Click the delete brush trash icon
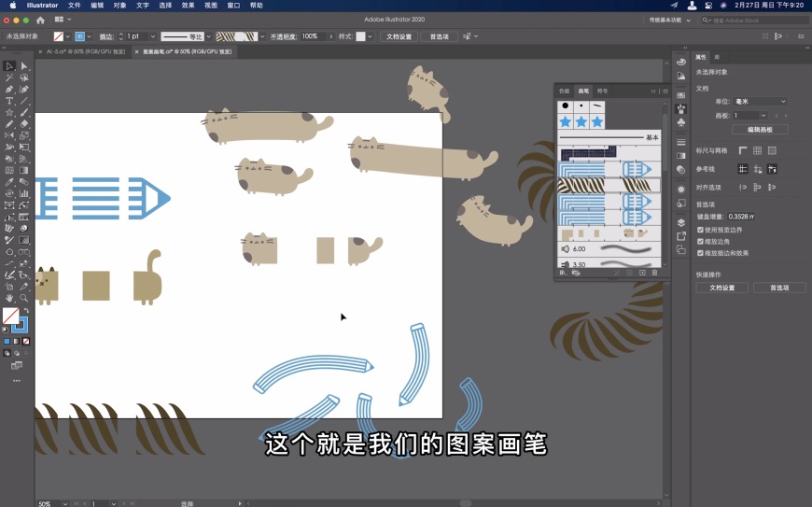Screen dimensions: 812x507 [x=654, y=273]
